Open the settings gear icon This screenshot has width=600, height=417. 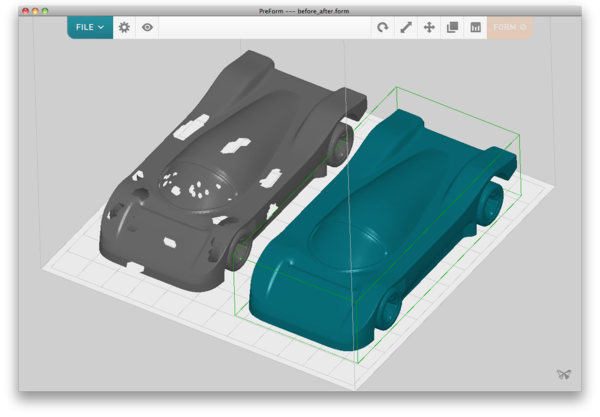[124, 27]
